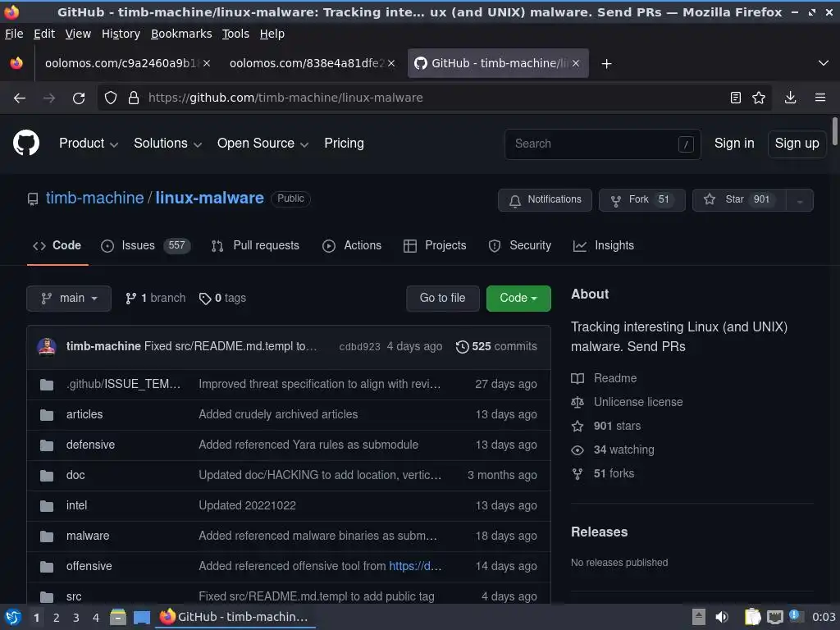Click the GitHub search field

(x=603, y=144)
